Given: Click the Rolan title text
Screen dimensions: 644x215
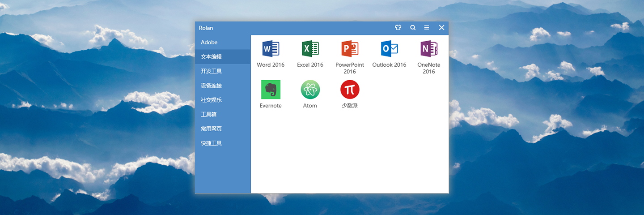Looking at the screenshot, I should point(206,28).
